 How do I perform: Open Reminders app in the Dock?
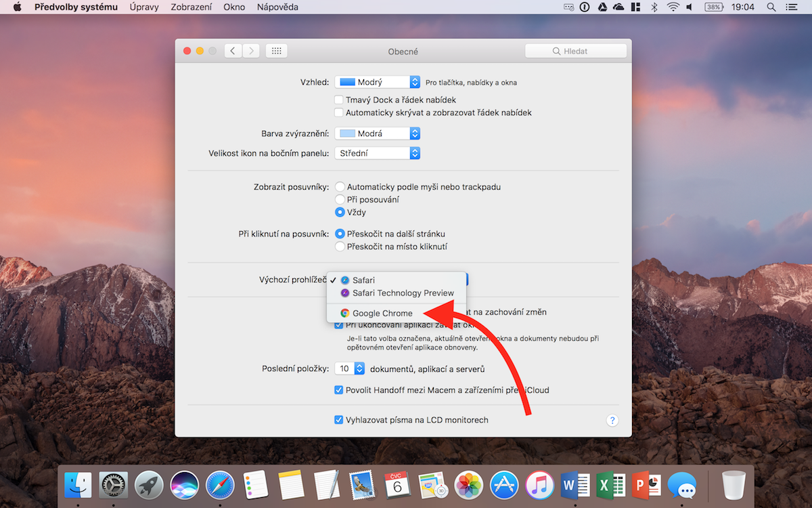256,485
